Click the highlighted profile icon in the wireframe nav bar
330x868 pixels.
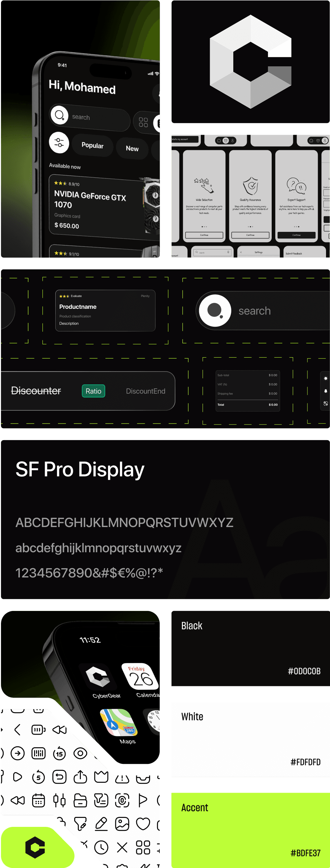[325, 141]
